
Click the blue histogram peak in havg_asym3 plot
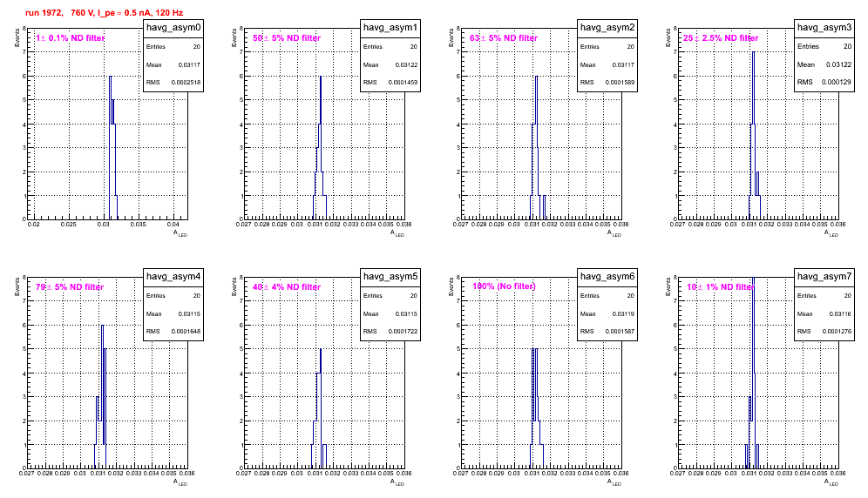(754, 52)
